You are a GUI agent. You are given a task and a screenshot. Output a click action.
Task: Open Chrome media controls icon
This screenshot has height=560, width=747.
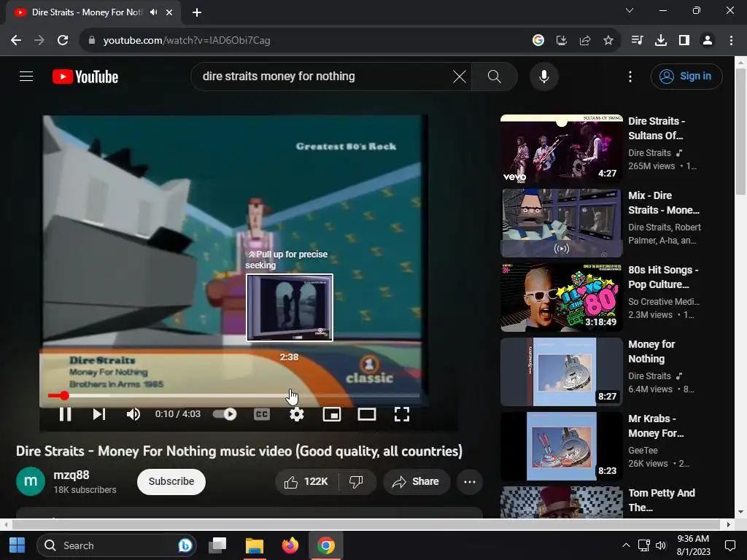(638, 41)
